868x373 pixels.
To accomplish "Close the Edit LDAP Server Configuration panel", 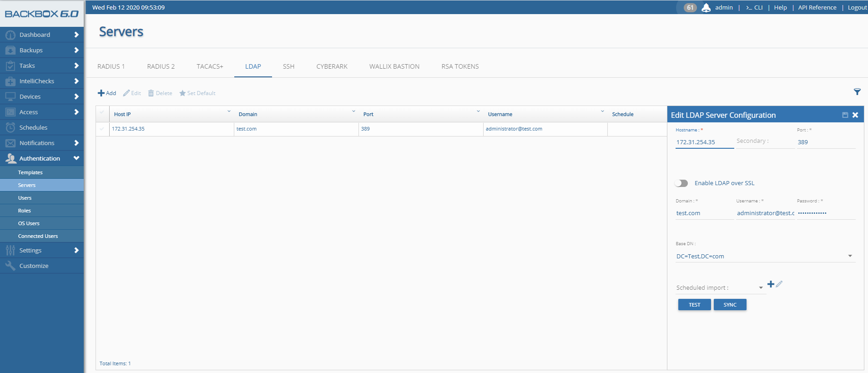I will 855,115.
